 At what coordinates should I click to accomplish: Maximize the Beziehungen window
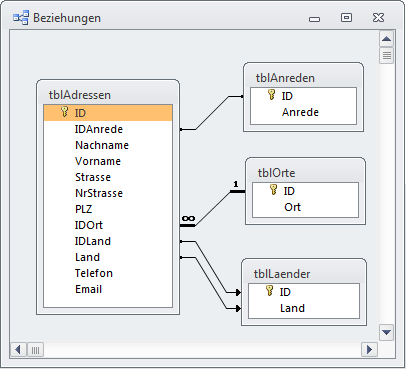[x=346, y=17]
